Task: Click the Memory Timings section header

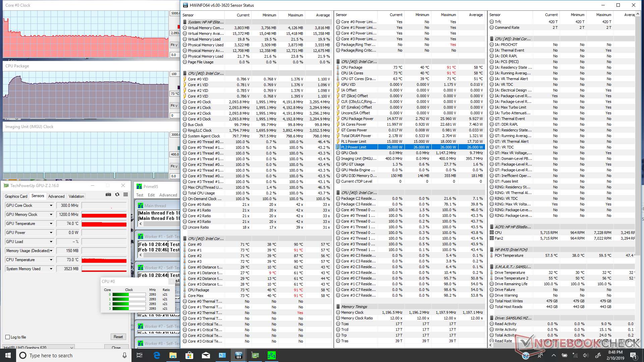Action: pyautogui.click(x=410, y=307)
